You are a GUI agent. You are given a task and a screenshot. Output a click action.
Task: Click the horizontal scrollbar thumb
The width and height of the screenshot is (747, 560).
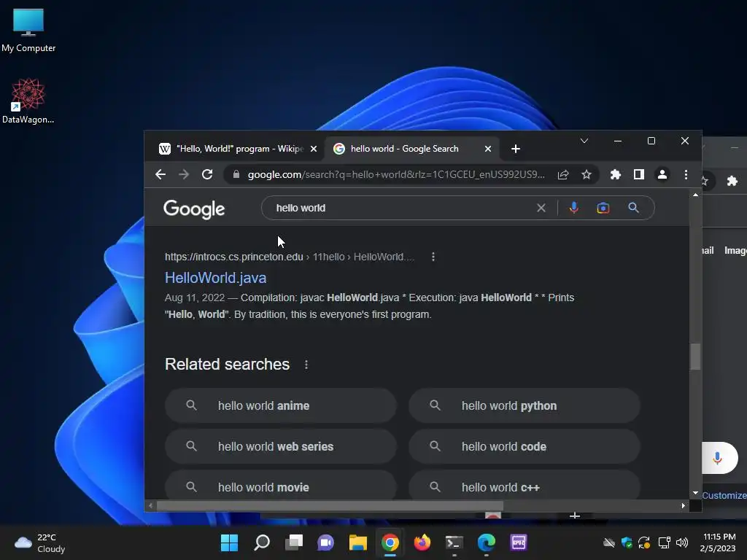tap(330, 506)
